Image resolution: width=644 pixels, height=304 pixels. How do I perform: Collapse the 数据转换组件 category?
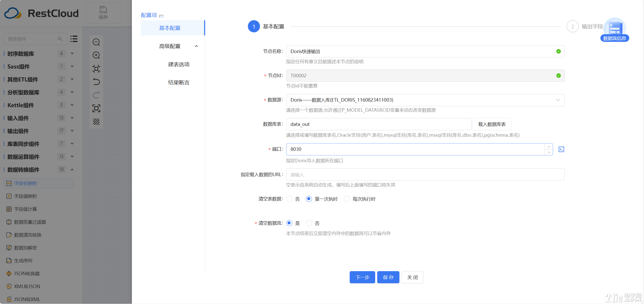[x=72, y=169]
